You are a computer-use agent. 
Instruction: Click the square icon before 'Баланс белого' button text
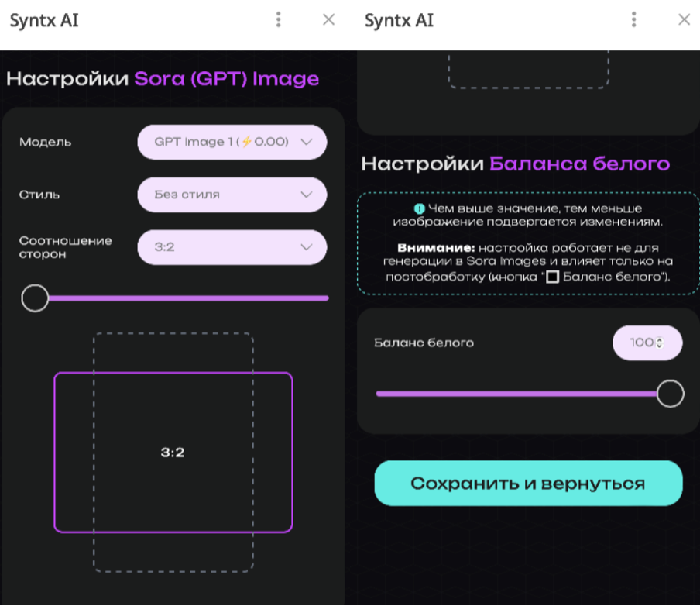tap(553, 277)
